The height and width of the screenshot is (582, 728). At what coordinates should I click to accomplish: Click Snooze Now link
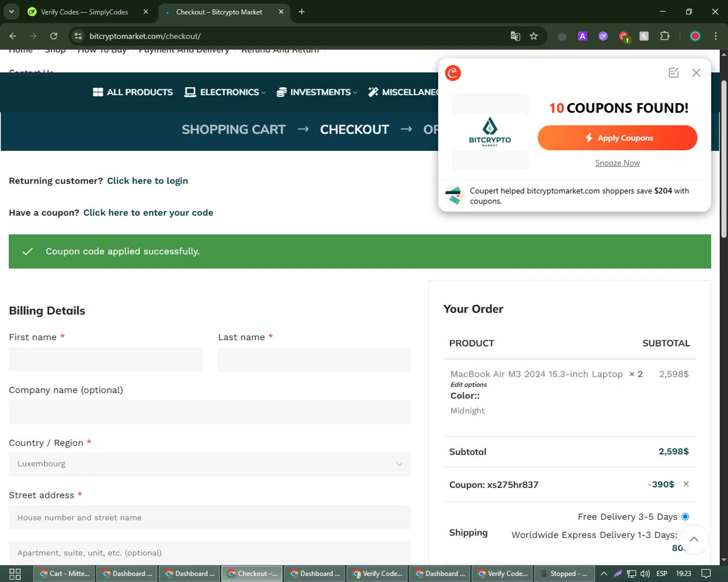(x=617, y=163)
